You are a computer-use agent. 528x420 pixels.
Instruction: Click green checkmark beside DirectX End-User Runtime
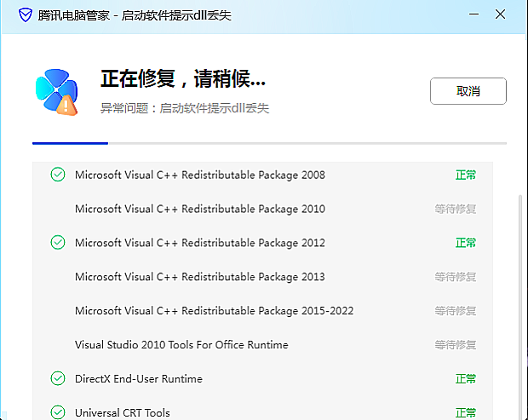(x=58, y=378)
